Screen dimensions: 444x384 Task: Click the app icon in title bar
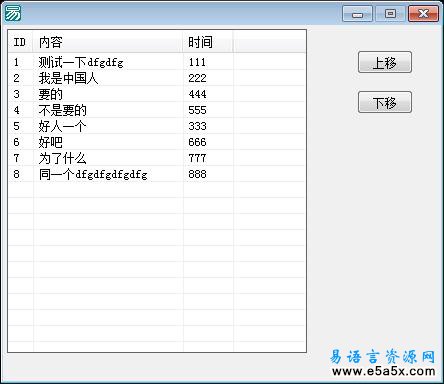pyautogui.click(x=13, y=13)
